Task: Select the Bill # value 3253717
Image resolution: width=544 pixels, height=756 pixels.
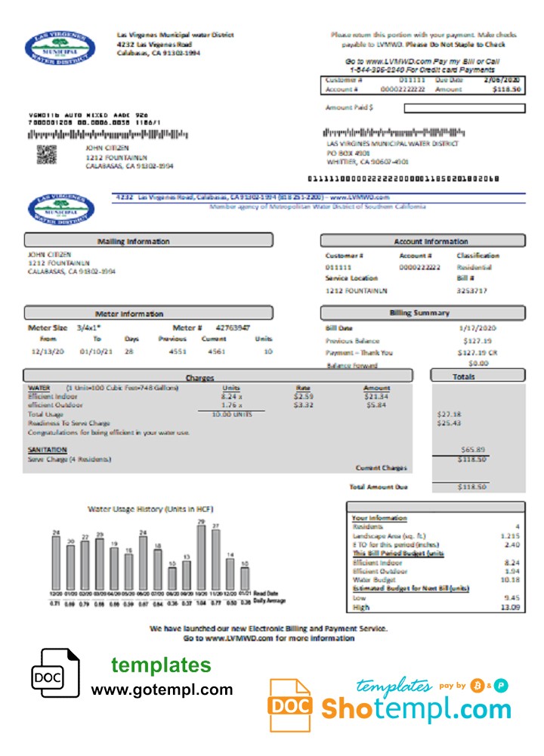Action: [x=471, y=291]
